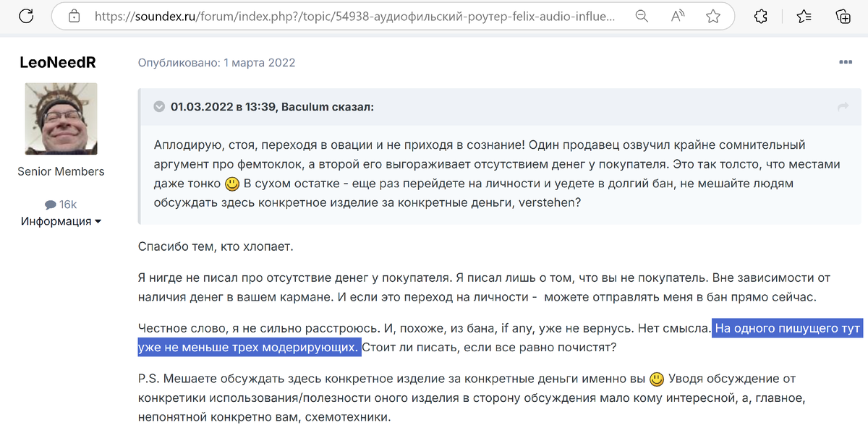
Task: Open the browser Extensions puzzle icon
Action: tap(760, 15)
